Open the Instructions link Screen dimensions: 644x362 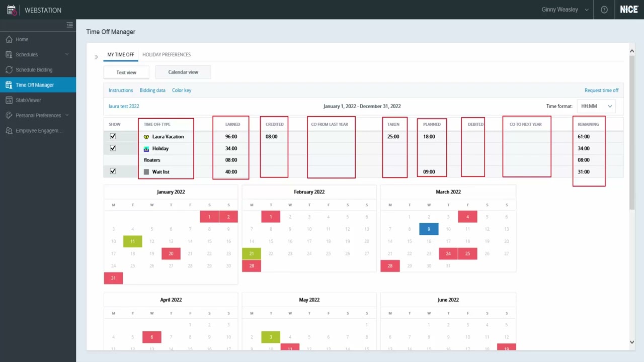click(121, 90)
